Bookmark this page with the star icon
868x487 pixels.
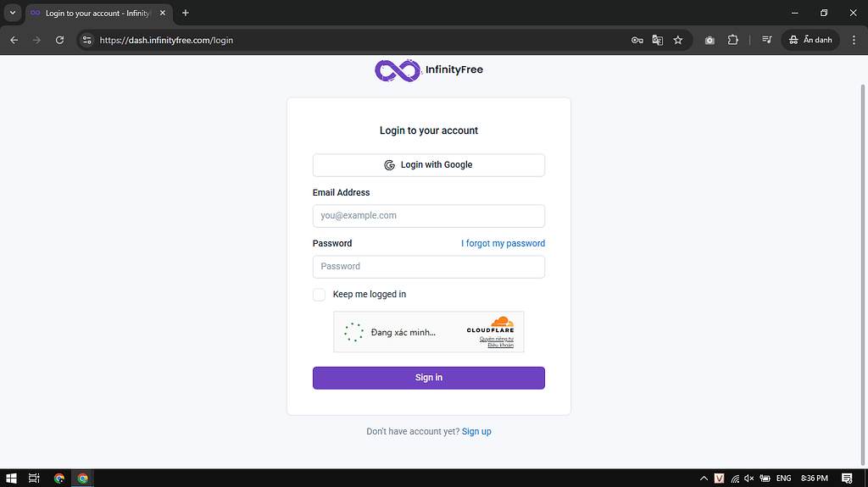point(678,40)
